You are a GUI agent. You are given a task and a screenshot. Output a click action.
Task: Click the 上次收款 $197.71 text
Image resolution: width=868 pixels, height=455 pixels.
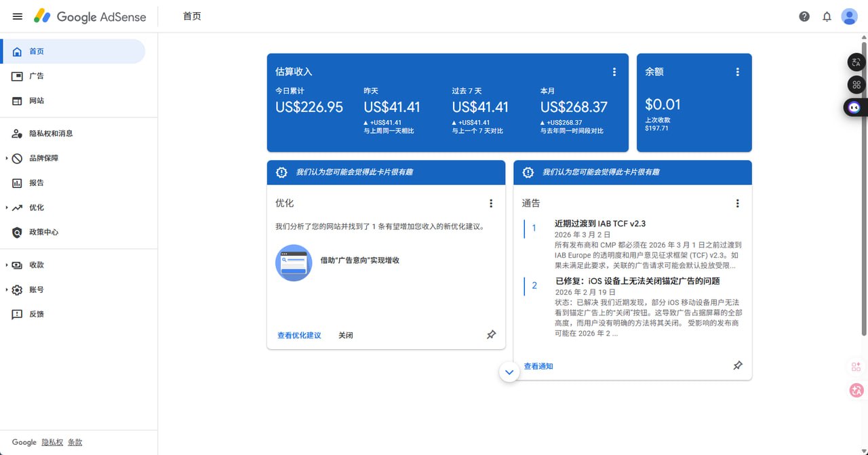[657, 124]
